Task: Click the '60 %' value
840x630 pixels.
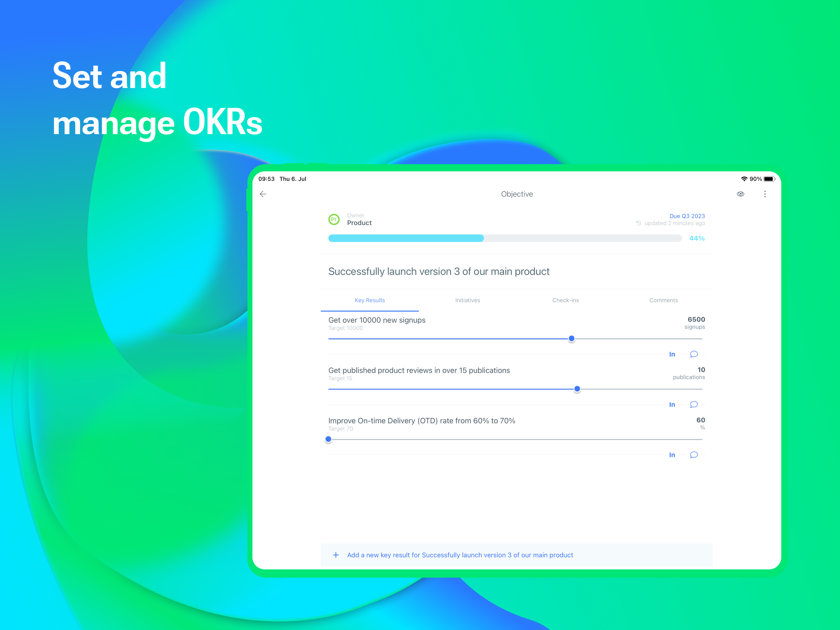Action: click(x=701, y=423)
